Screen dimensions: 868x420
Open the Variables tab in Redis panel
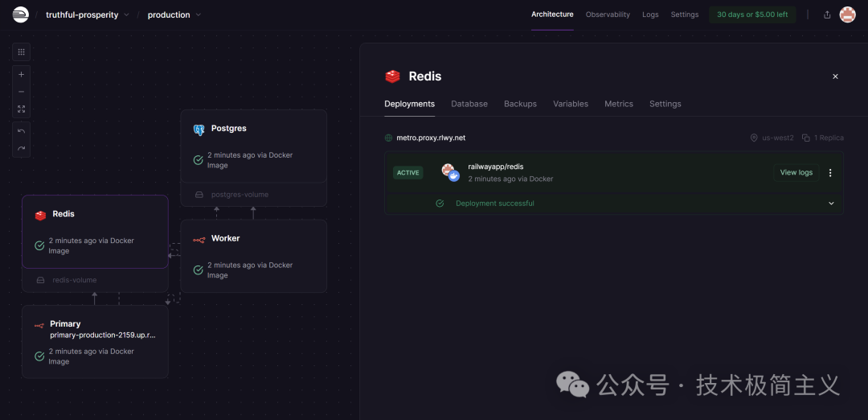click(x=571, y=104)
